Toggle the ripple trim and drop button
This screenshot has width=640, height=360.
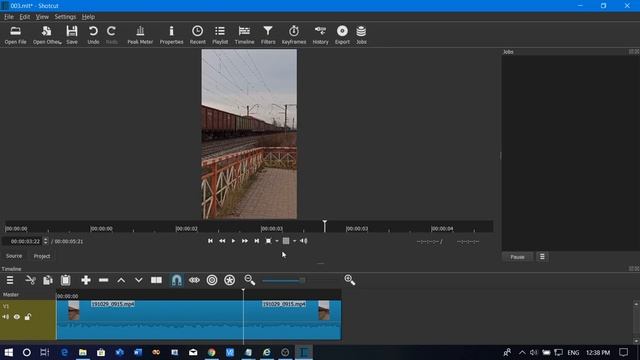pyautogui.click(x=212, y=280)
